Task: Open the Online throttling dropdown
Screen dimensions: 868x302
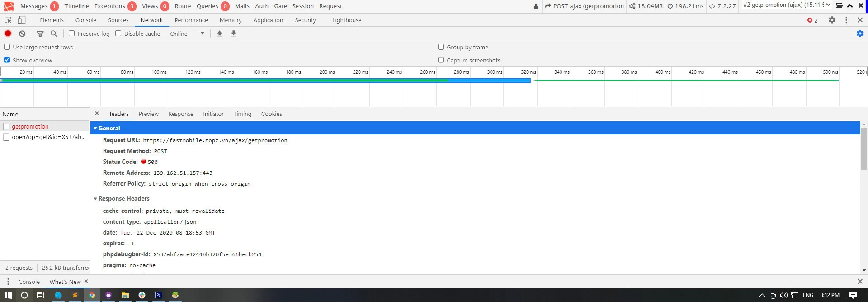Action: pos(187,34)
